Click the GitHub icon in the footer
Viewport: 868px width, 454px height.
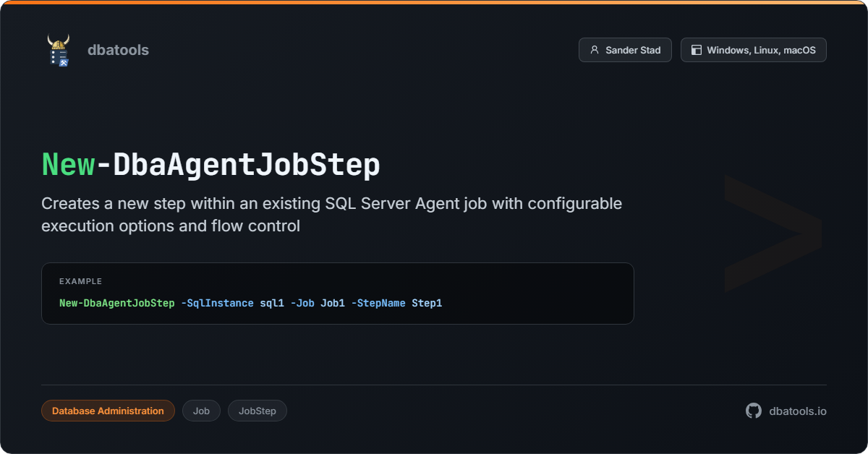[x=754, y=411]
